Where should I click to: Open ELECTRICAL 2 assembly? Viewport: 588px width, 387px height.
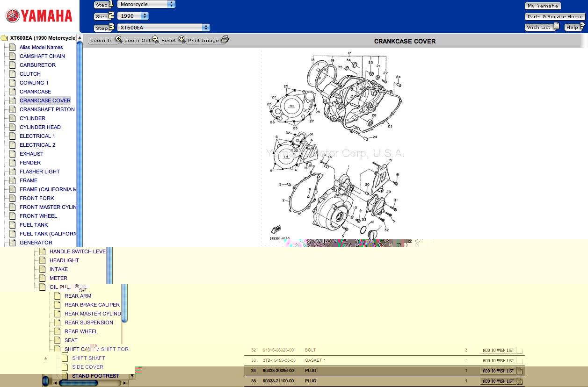coord(37,145)
